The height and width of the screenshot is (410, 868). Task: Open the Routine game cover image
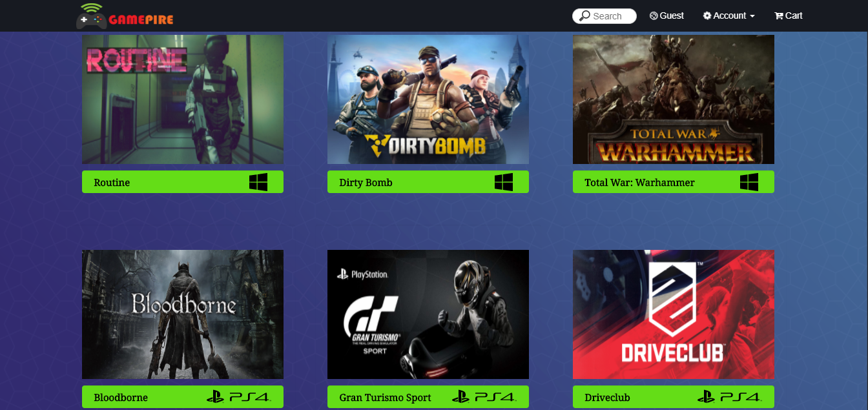pos(183,99)
